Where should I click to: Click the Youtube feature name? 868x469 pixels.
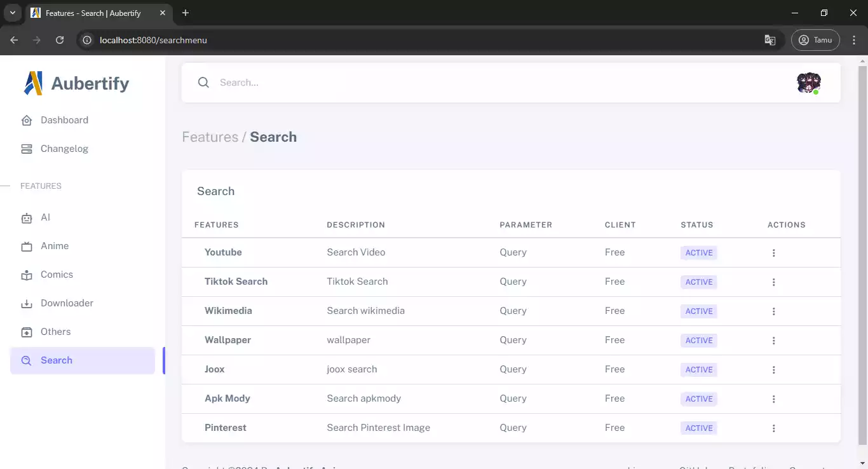(x=223, y=252)
